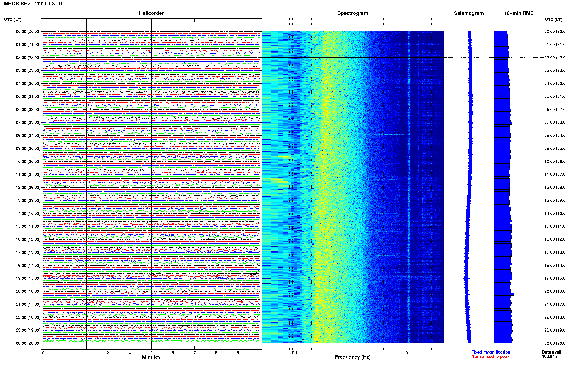This screenshot has height=368, width=588.
Task: Click the '02:00 (22:00)' left time label
Action: [28, 58]
